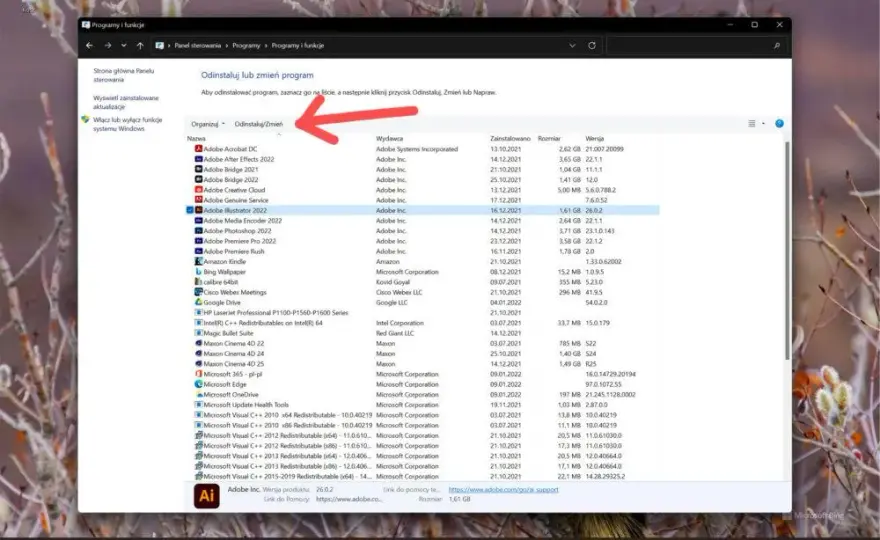The image size is (880, 540).
Task: Click Adobe Systems Incorporated publisher cell
Action: [417, 149]
